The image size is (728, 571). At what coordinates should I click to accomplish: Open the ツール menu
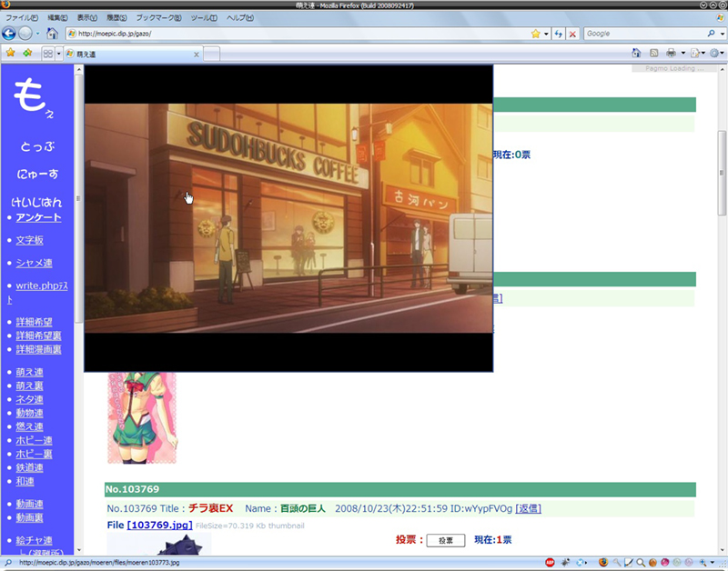[204, 17]
